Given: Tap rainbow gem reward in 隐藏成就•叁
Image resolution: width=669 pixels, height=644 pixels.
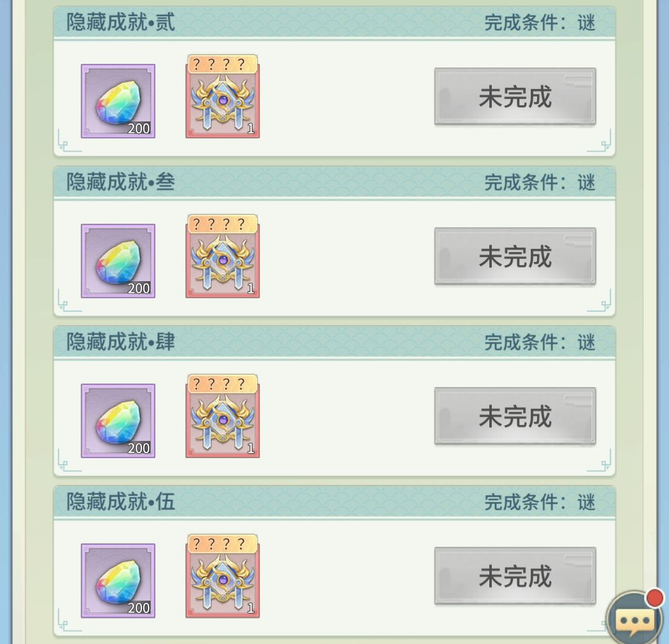Looking at the screenshot, I should tap(118, 261).
